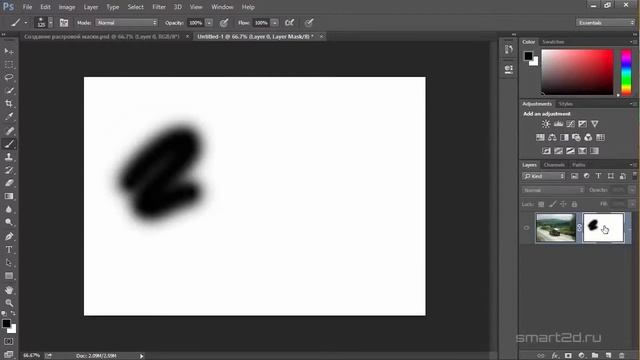Switch to the Styles tab
This screenshot has width=640, height=360.
point(565,104)
